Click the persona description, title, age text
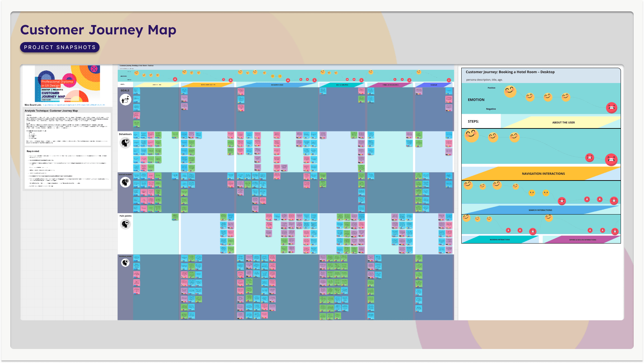The image size is (644, 363). [x=484, y=80]
